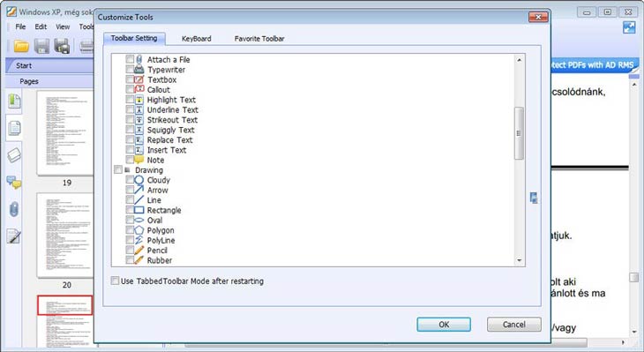Click the Underline Text icon
This screenshot has width=644, height=352.
pos(139,109)
